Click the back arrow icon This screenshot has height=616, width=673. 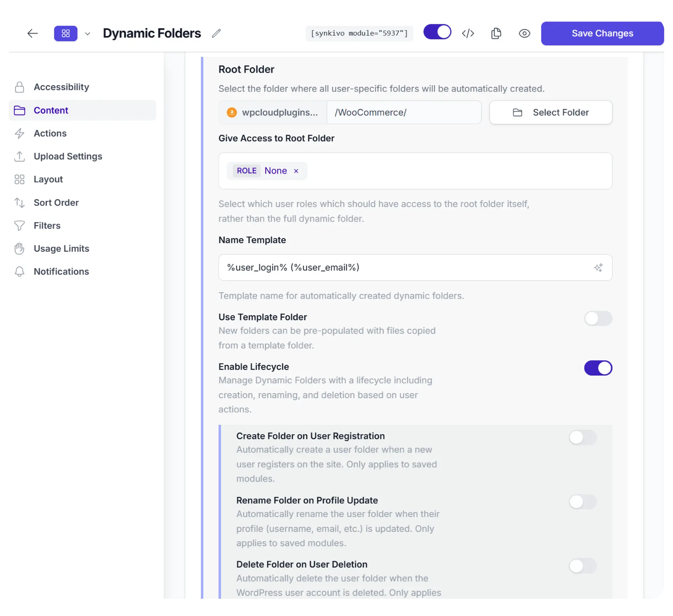(33, 33)
